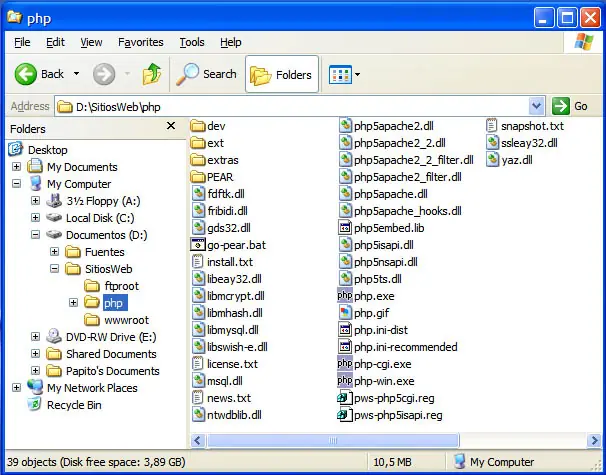Open the Edit menu
The height and width of the screenshot is (475, 606).
tap(55, 42)
